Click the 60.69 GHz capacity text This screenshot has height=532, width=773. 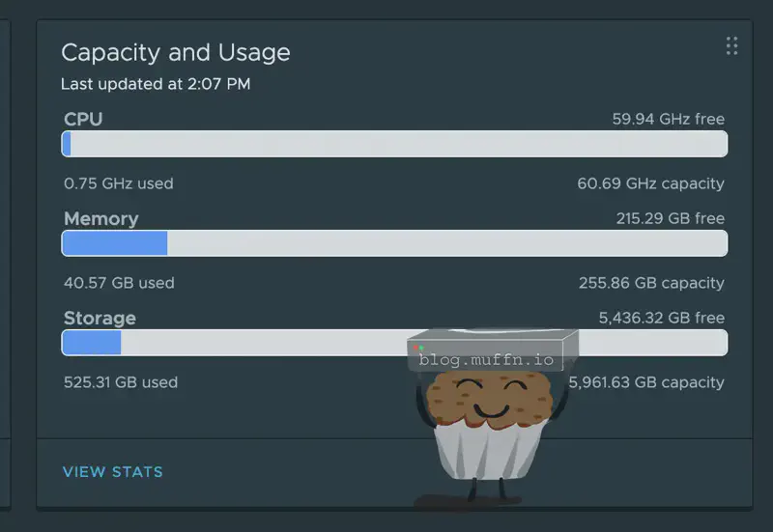point(650,183)
